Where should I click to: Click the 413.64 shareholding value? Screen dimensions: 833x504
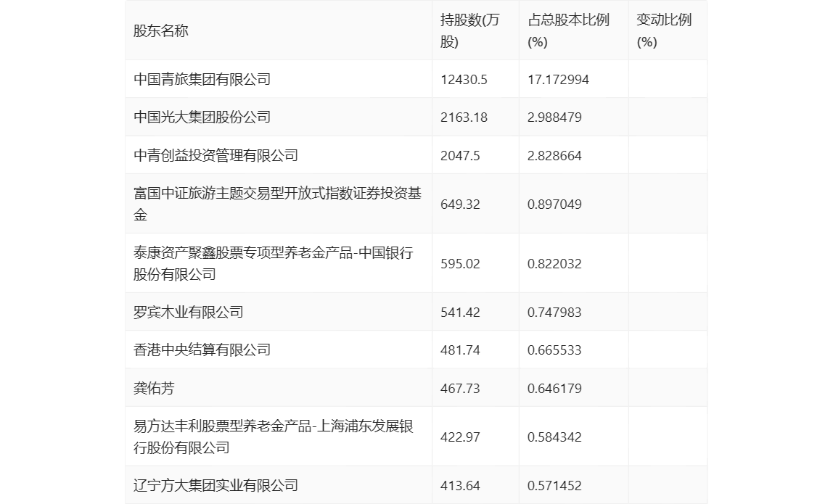[460, 485]
